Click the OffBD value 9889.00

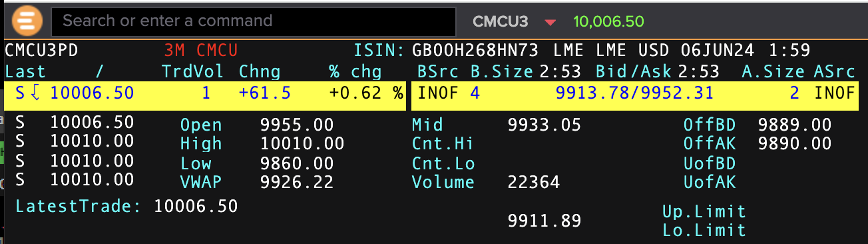(795, 125)
